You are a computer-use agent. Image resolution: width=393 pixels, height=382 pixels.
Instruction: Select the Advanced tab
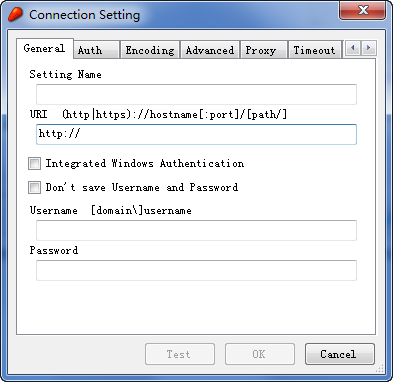(x=210, y=50)
